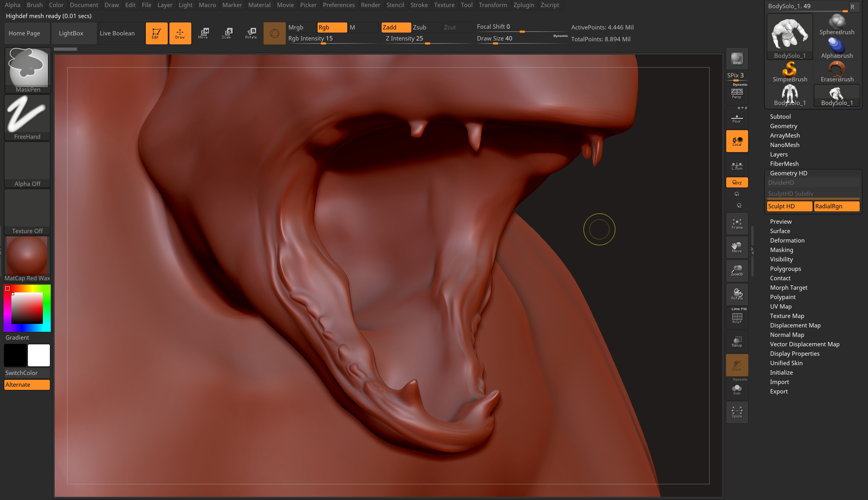Viewport: 868px width, 500px height.
Task: Click the Gizmo 3D circle icon
Action: coord(274,33)
